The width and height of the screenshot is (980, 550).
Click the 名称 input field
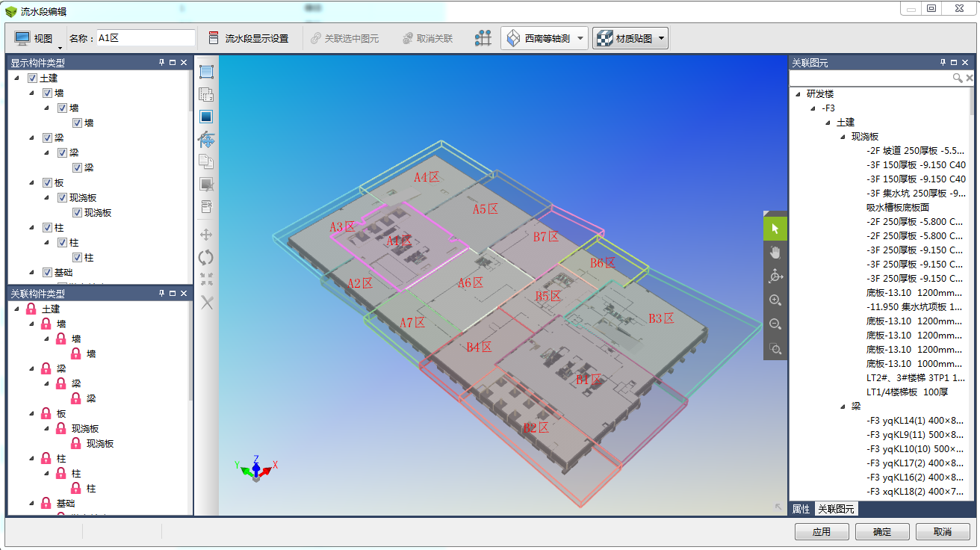[146, 38]
